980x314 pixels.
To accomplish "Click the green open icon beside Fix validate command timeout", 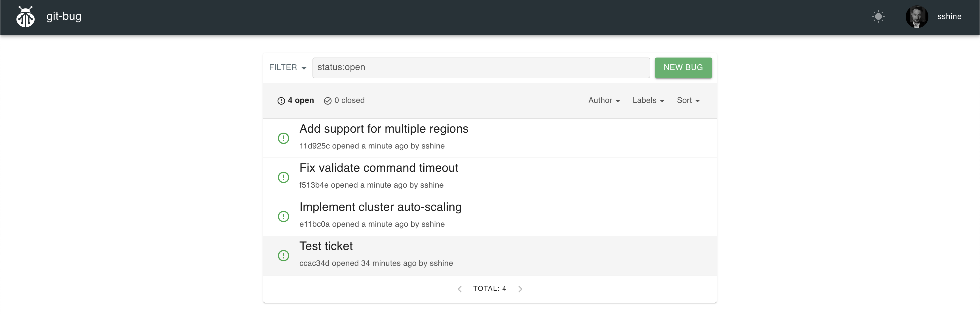I will pos(284,177).
